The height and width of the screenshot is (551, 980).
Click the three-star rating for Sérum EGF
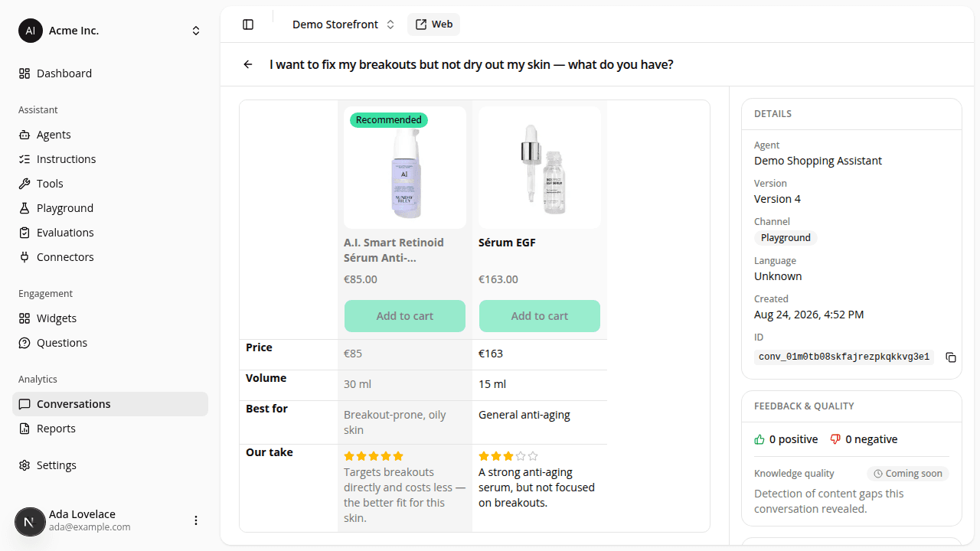(508, 456)
